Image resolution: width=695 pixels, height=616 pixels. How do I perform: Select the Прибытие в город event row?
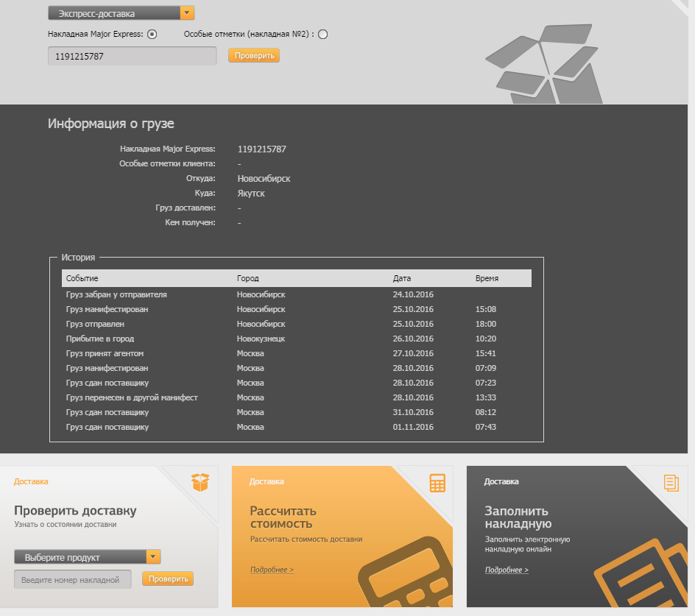coord(297,339)
